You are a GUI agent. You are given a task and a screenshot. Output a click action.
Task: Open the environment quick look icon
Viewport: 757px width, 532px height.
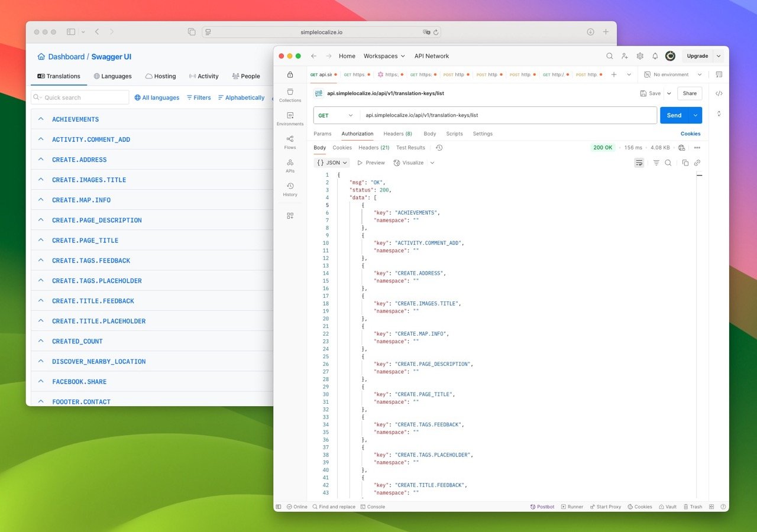click(x=719, y=74)
